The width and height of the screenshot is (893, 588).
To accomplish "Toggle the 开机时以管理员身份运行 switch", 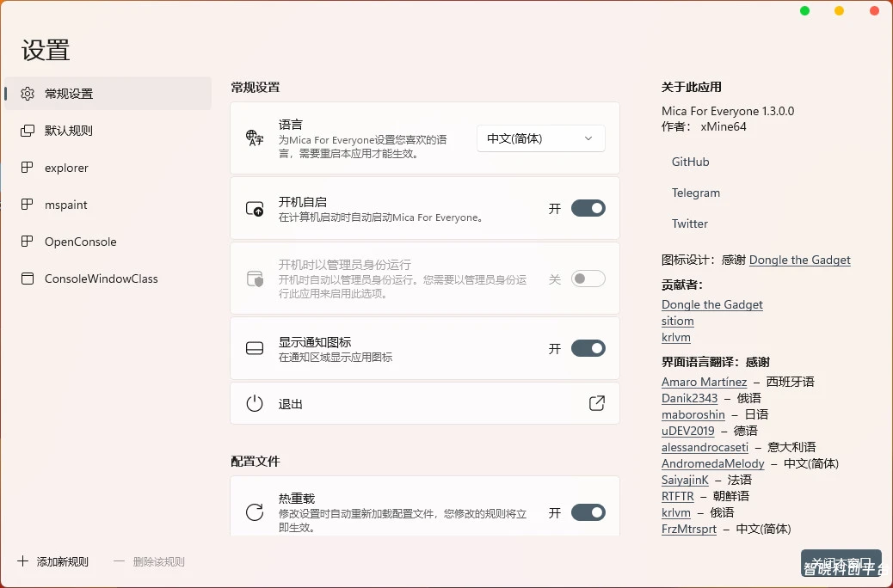I will tap(588, 279).
